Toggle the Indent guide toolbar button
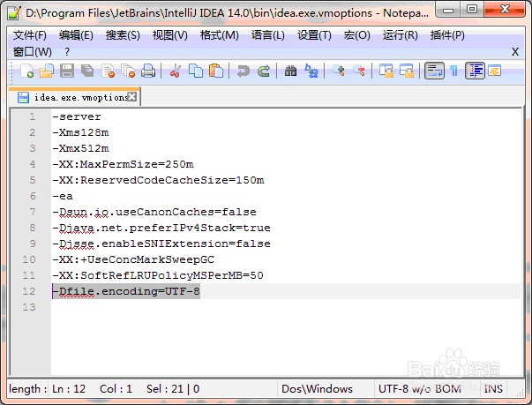Viewport: 532px width, 405px height. [475, 71]
